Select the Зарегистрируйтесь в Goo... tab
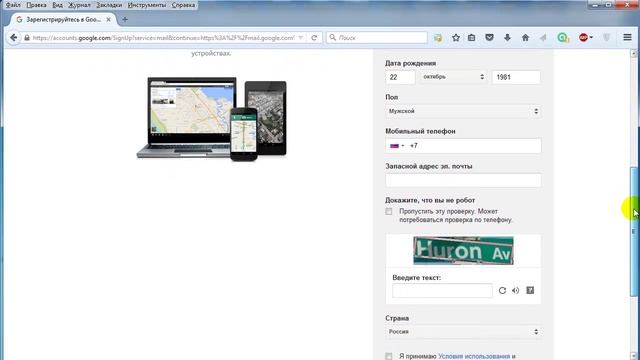640x360 pixels. coord(64,19)
